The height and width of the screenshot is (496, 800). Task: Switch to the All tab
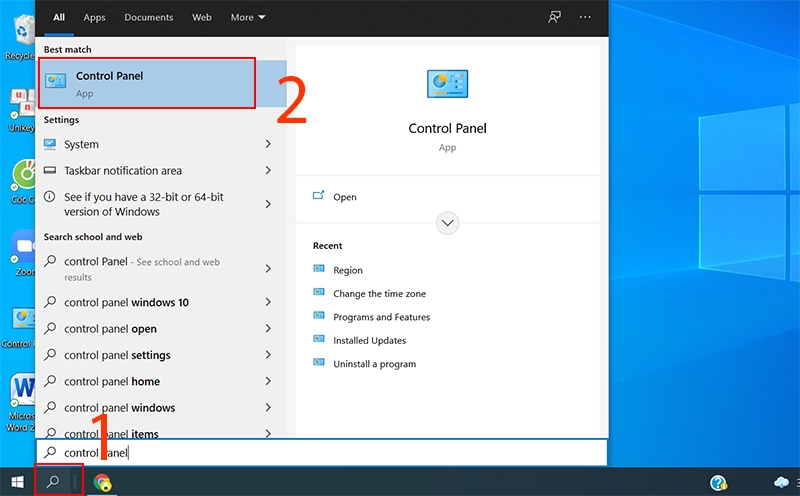[59, 17]
